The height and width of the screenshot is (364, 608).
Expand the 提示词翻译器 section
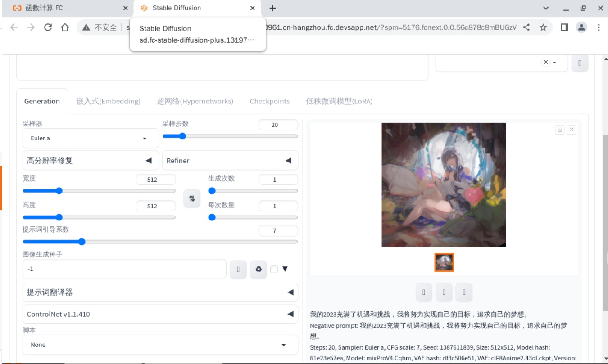click(x=160, y=292)
